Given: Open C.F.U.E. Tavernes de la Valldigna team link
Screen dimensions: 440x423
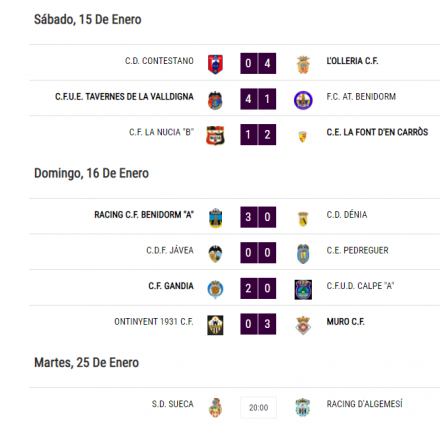Looking at the screenshot, I should tap(124, 97).
